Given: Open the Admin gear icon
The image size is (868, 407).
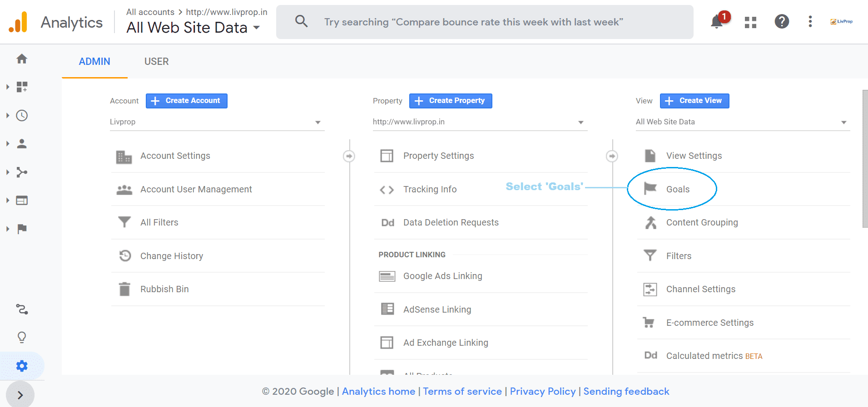Looking at the screenshot, I should (x=22, y=366).
